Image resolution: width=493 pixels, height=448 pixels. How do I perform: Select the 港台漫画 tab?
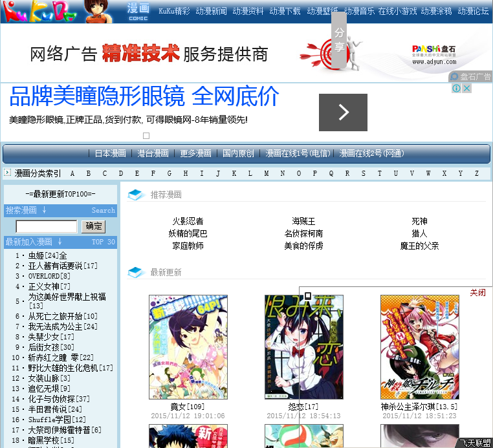click(153, 153)
